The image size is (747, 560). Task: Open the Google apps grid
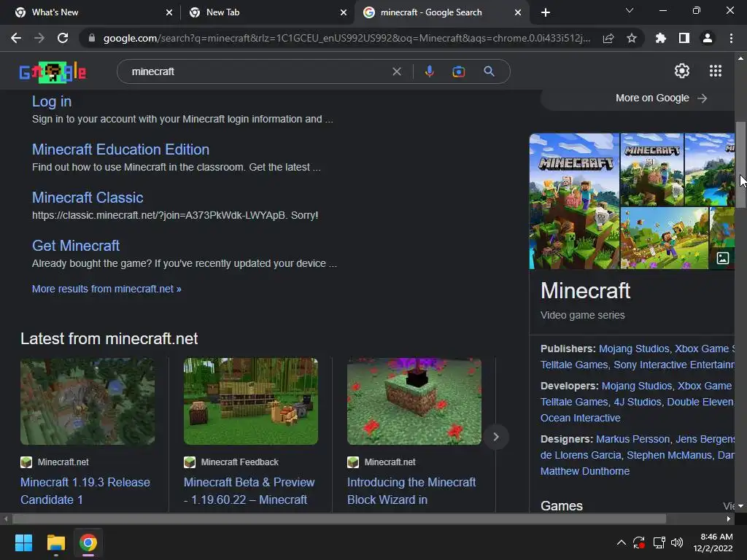(x=716, y=71)
